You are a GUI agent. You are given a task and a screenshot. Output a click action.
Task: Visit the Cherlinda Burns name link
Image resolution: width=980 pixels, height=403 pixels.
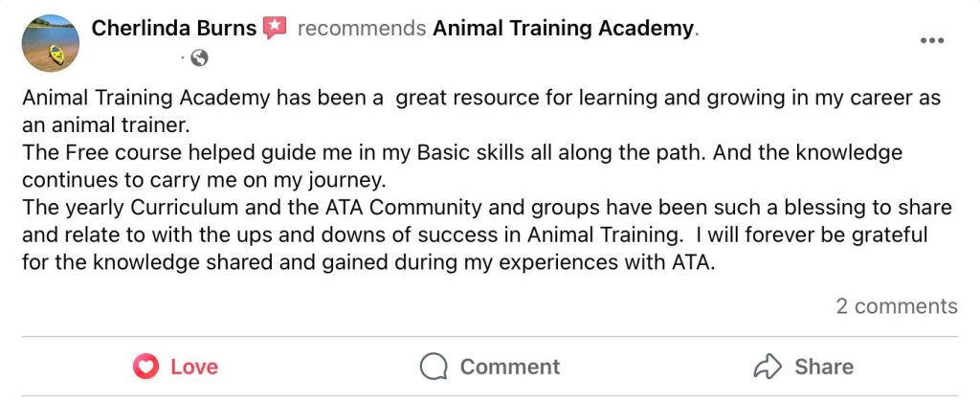pos(174,28)
